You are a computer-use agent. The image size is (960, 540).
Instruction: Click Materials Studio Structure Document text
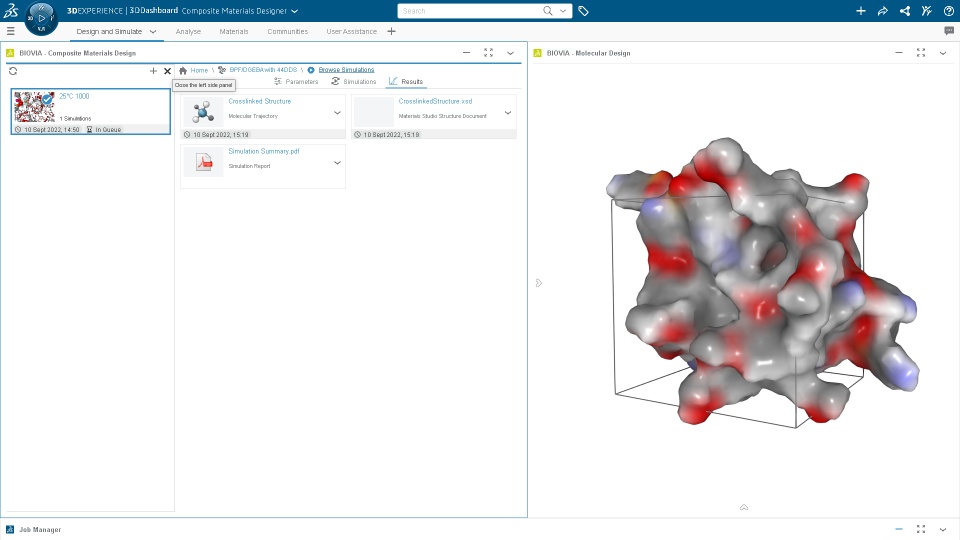pos(443,116)
